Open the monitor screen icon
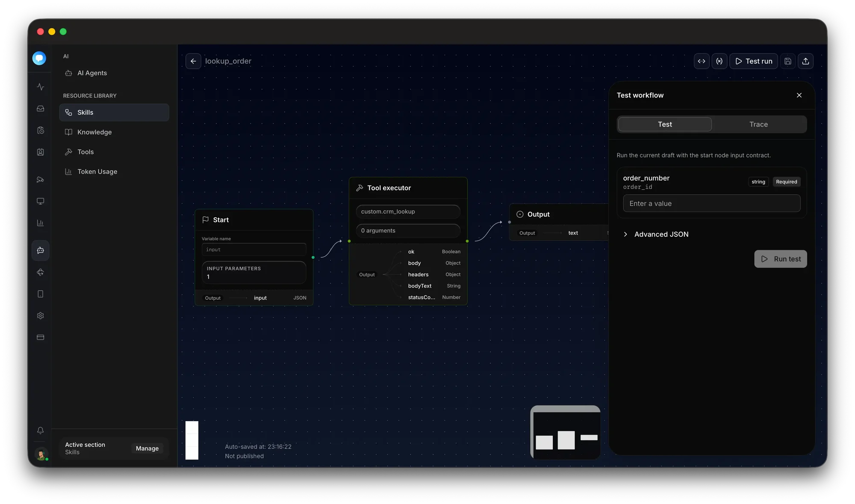 pyautogui.click(x=41, y=201)
